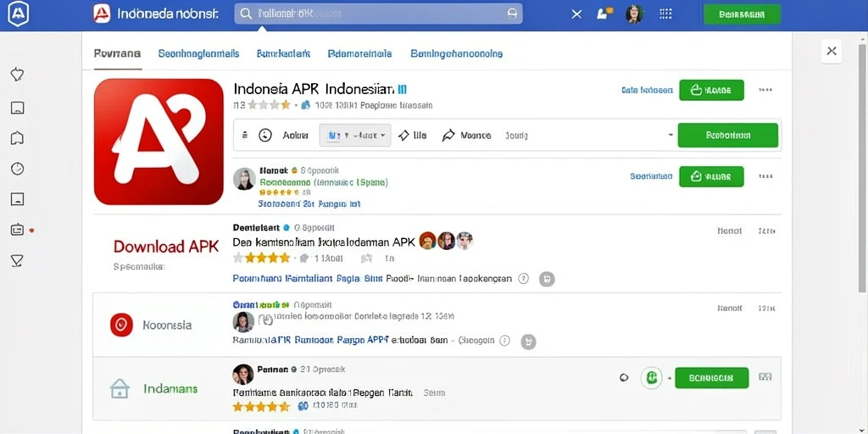
Task: Click the house-shaped icon in left sidebar
Action: tap(17, 138)
